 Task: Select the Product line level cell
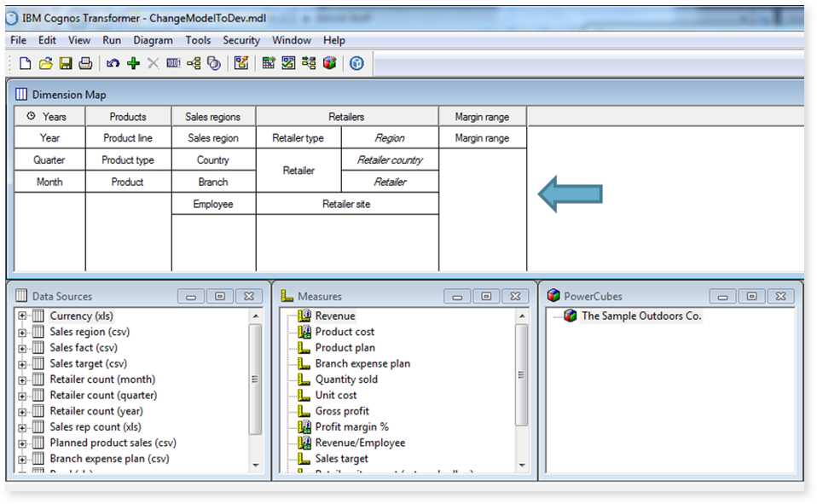[128, 138]
